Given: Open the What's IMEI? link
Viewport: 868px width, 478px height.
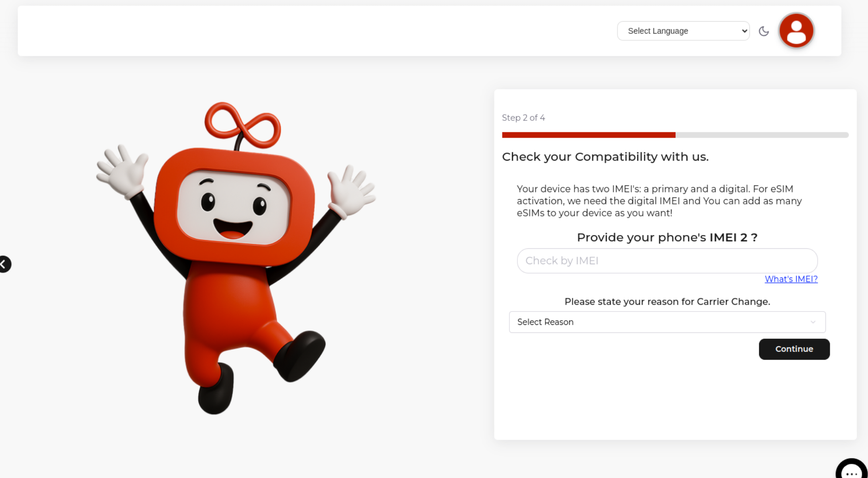Looking at the screenshot, I should pos(791,279).
